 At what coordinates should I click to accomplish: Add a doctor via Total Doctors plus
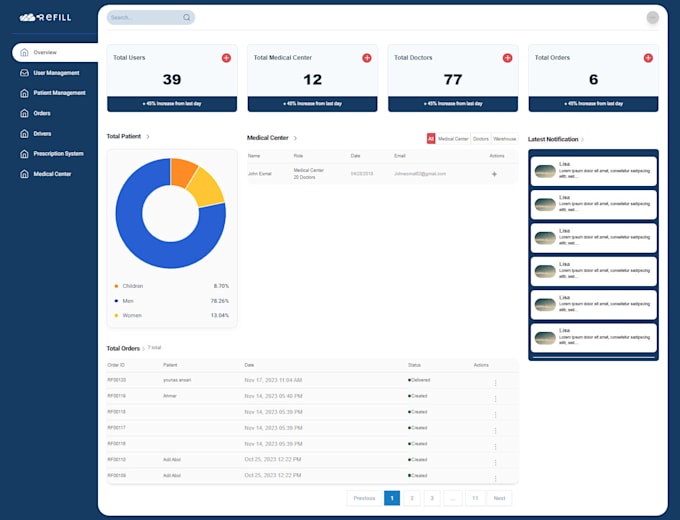(x=507, y=58)
